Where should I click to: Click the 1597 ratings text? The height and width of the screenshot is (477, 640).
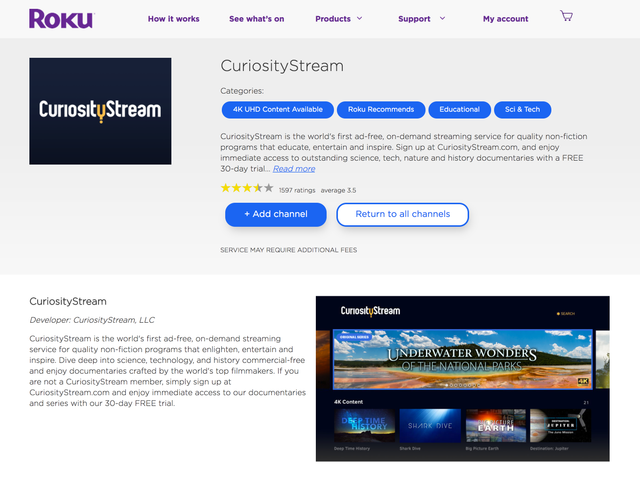(x=297, y=190)
